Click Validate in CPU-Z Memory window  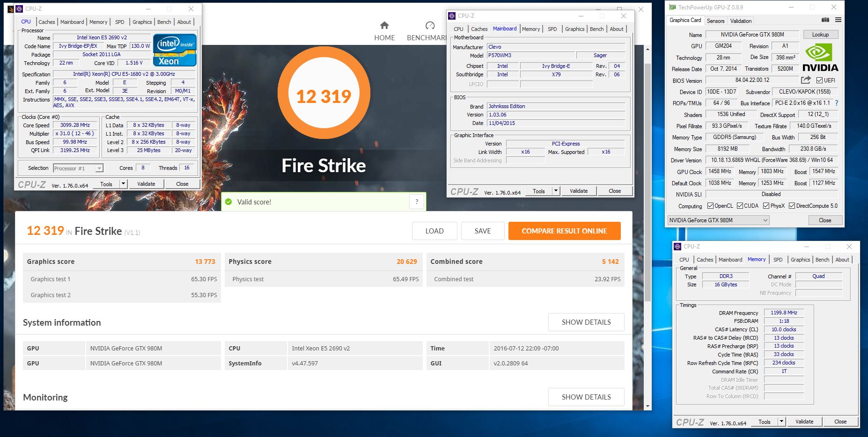pyautogui.click(x=804, y=422)
